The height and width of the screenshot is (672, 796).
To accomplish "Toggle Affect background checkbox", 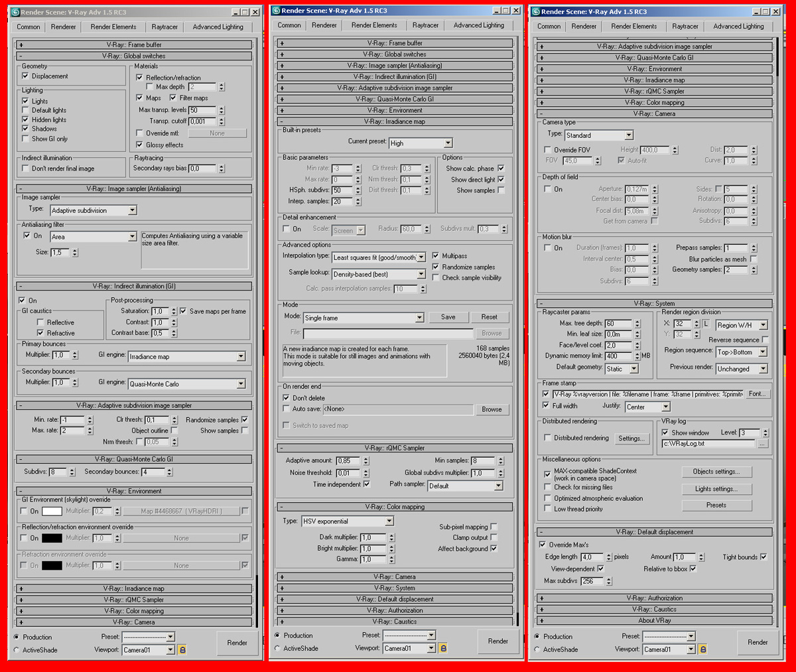I will [x=494, y=549].
